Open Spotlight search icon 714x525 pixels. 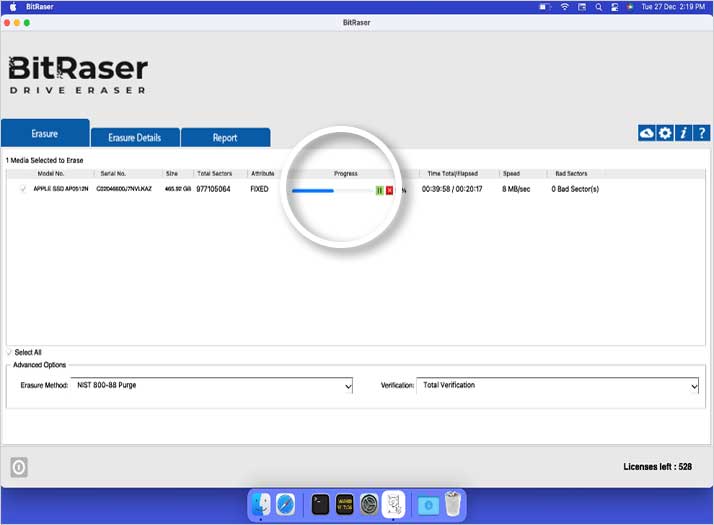point(599,7)
